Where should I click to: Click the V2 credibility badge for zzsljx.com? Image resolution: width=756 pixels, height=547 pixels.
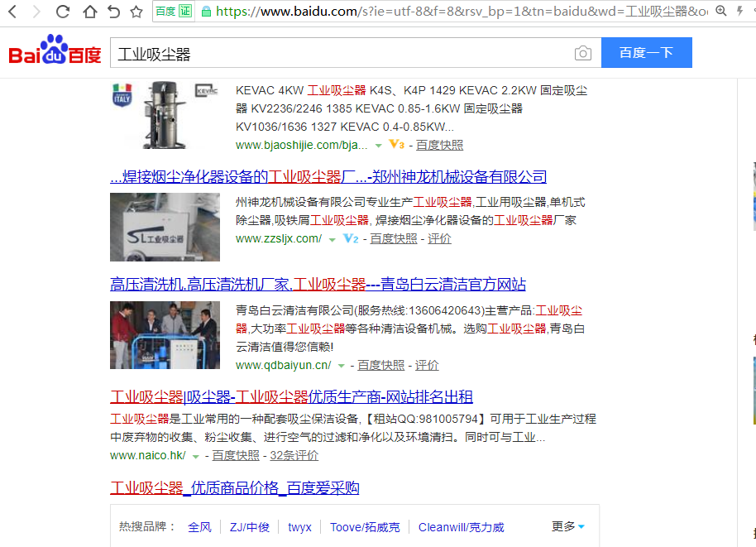coord(351,238)
